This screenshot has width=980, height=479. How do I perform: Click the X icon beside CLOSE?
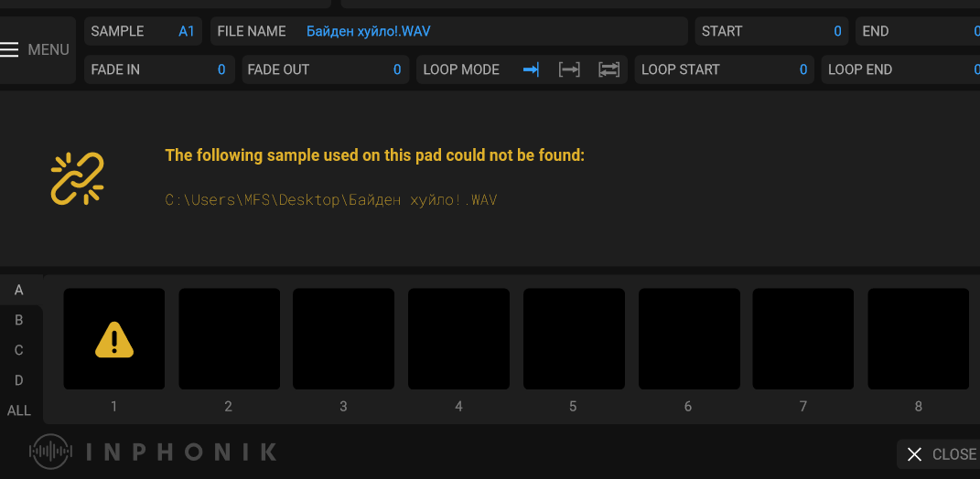coord(914,454)
